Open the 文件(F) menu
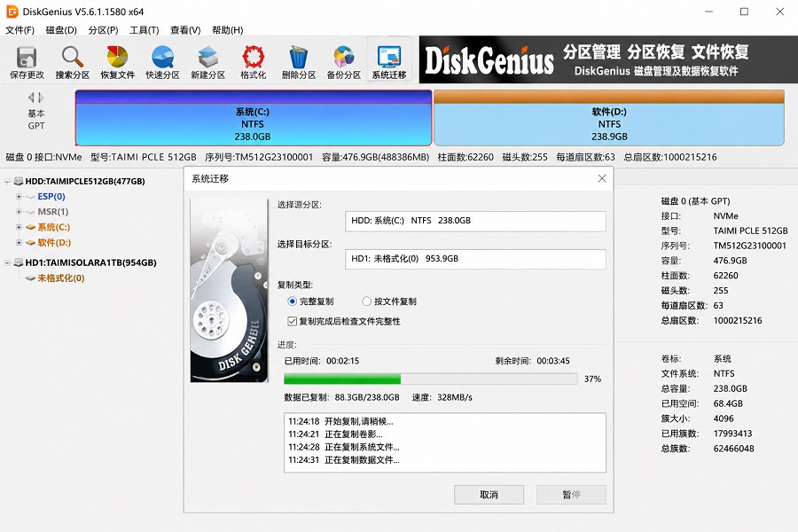The height and width of the screenshot is (532, 798). [x=20, y=30]
